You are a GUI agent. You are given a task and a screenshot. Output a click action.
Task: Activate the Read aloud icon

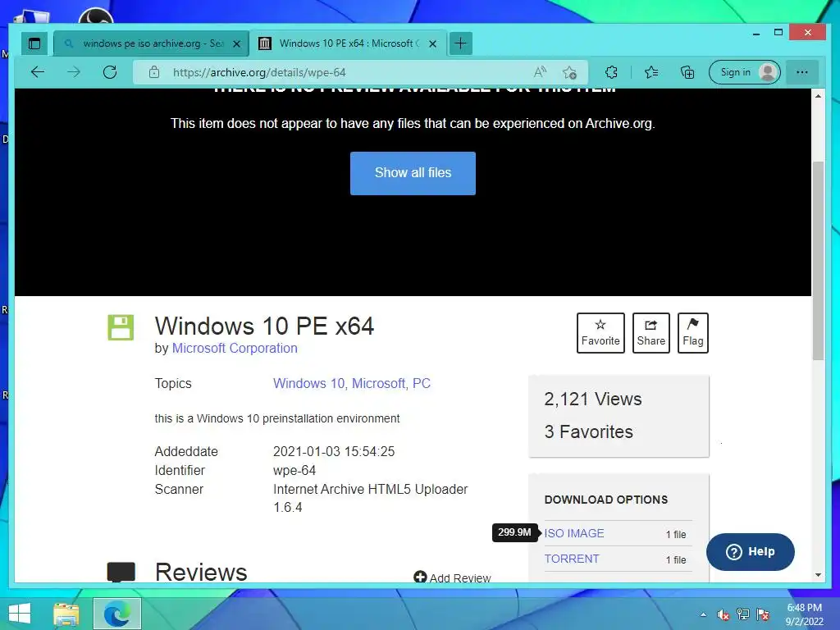[x=540, y=72]
